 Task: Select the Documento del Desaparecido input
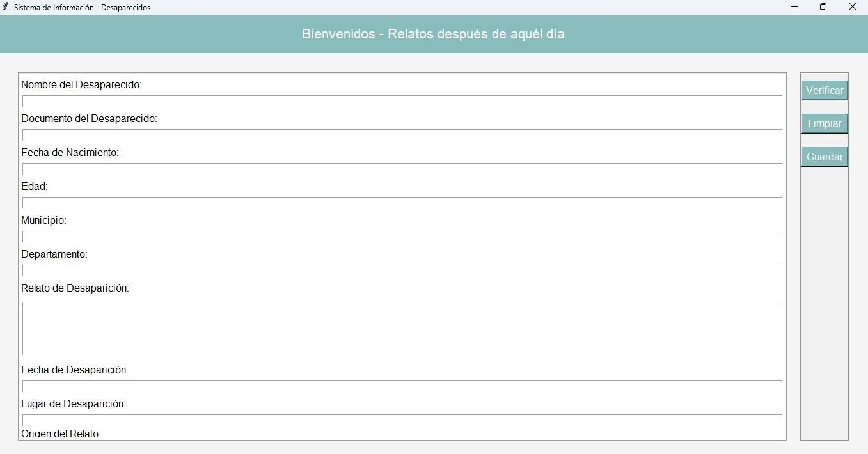click(402, 135)
